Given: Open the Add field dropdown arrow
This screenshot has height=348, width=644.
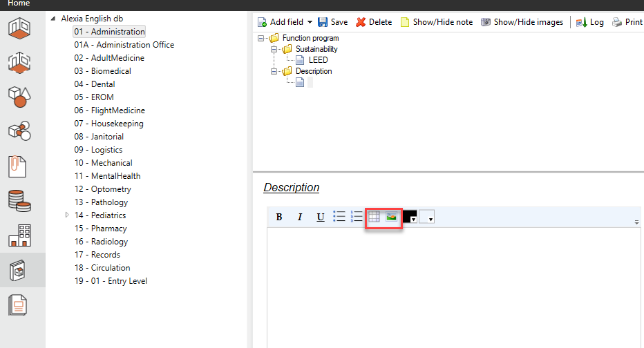Looking at the screenshot, I should click(310, 22).
